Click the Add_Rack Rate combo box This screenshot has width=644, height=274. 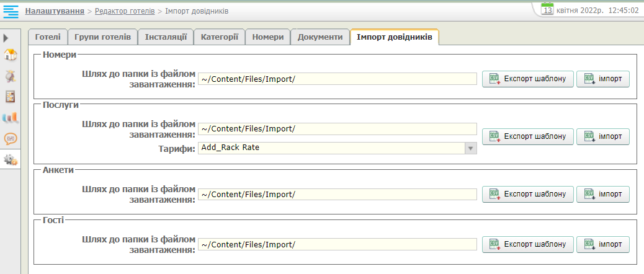pos(331,148)
